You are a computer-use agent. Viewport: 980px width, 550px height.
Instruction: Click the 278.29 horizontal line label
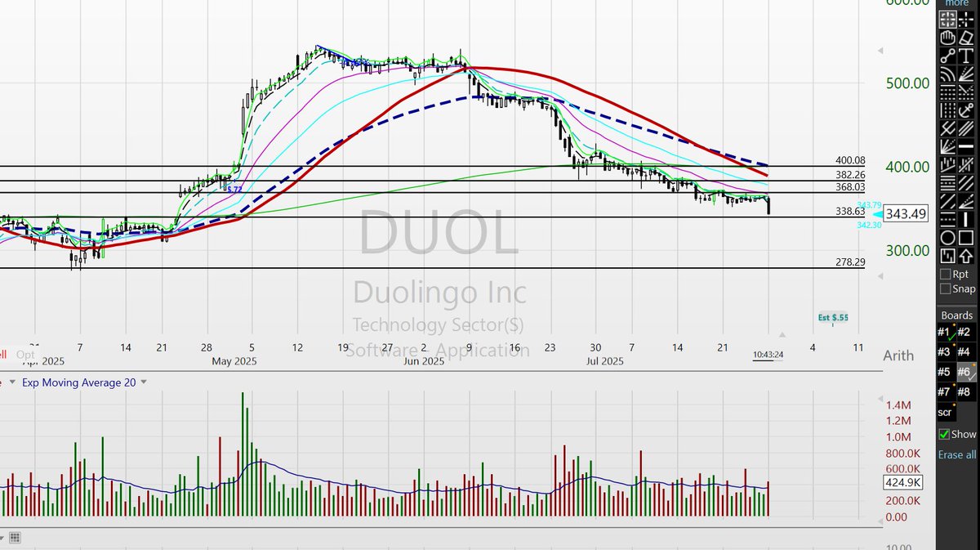click(x=850, y=262)
